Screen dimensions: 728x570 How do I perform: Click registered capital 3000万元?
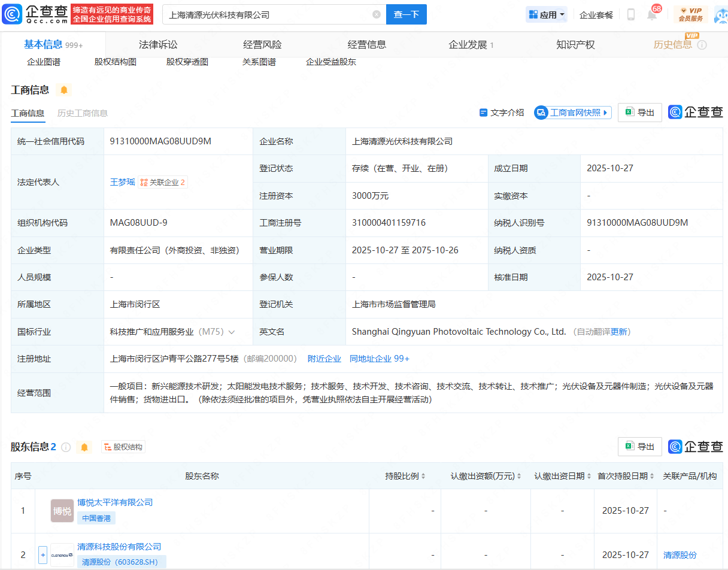pyautogui.click(x=371, y=196)
